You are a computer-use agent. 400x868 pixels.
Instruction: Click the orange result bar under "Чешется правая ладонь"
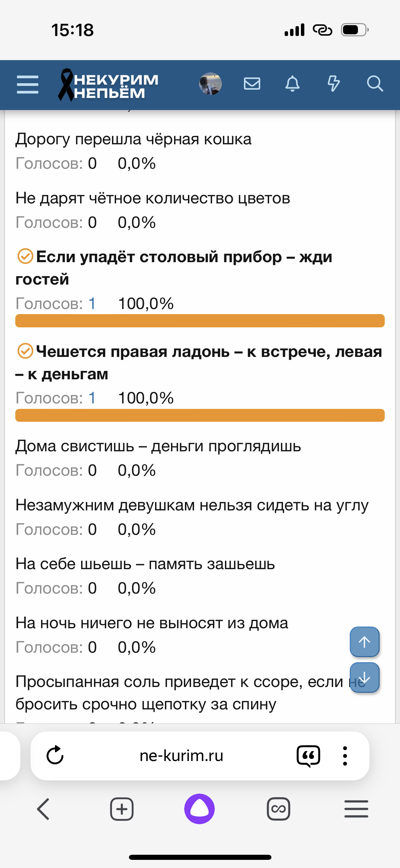coord(200,415)
